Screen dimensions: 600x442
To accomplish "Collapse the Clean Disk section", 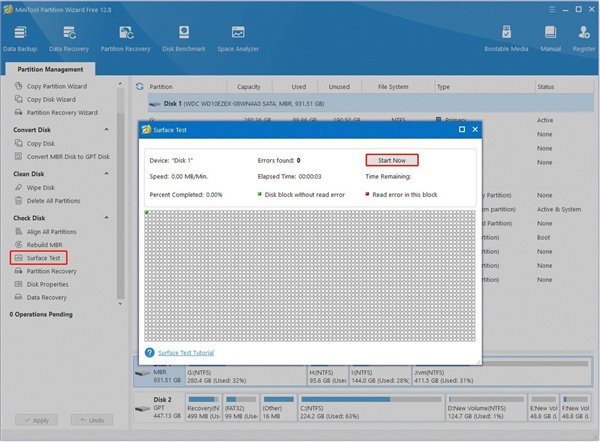I will [x=106, y=174].
